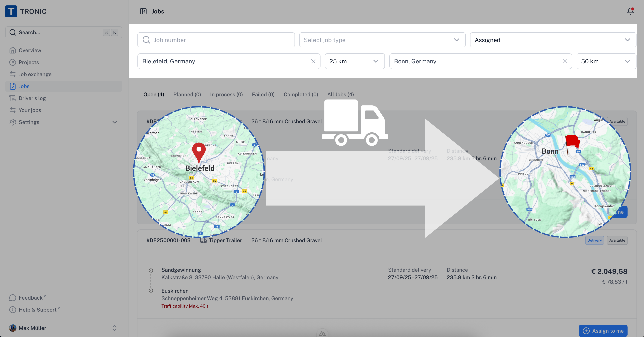This screenshot has height=337, width=644.
Task: Open Your jobs from the sidebar
Action: point(30,110)
